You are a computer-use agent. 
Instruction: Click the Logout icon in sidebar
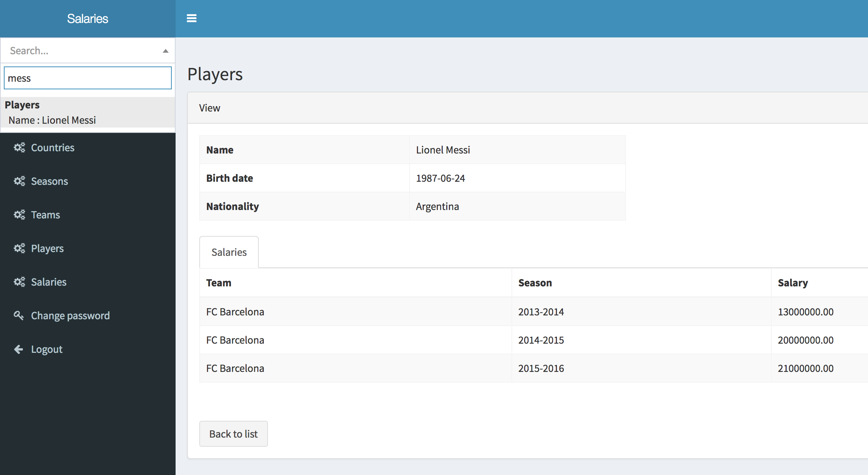(17, 349)
